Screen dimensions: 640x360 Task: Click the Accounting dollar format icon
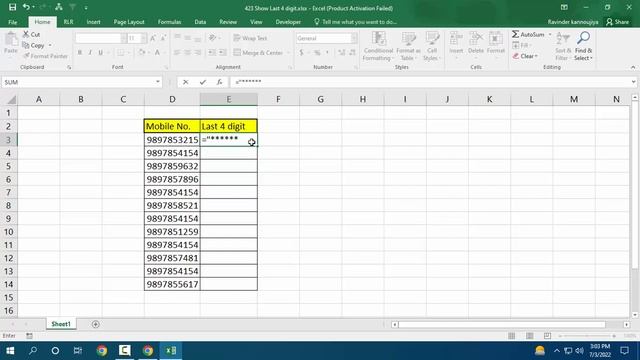[301, 53]
